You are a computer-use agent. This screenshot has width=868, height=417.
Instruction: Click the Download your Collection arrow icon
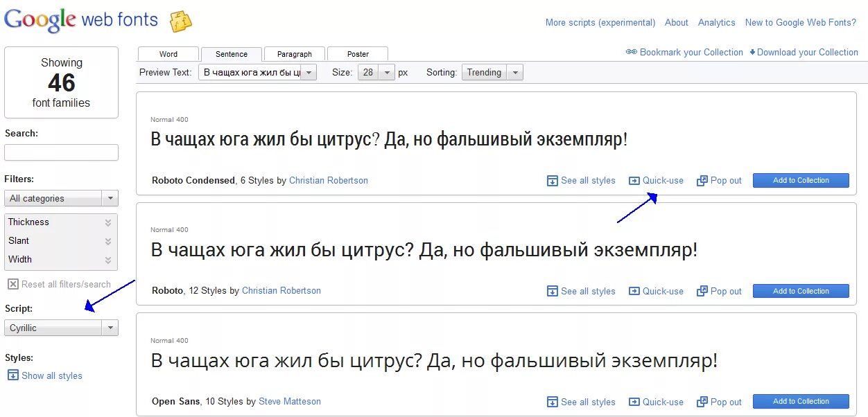(753, 52)
